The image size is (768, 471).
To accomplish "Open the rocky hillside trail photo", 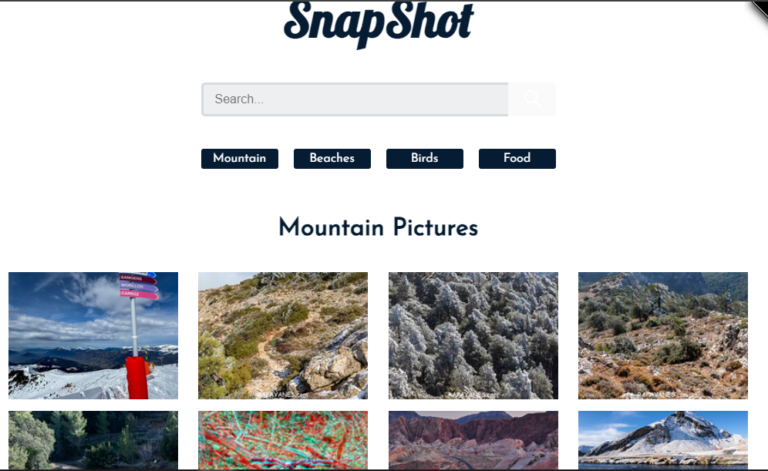I will pos(283,335).
